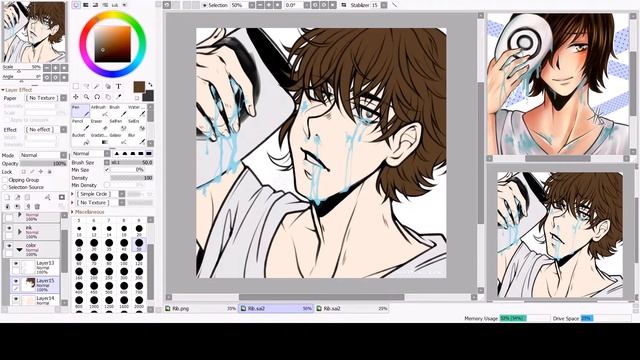
Task: Toggle the Min Size pressure checkbox
Action: coord(107,170)
